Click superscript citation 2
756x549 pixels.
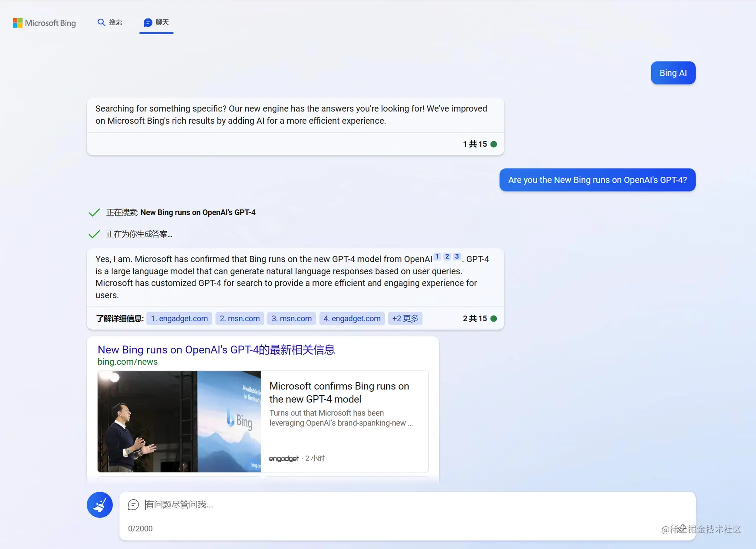click(447, 256)
